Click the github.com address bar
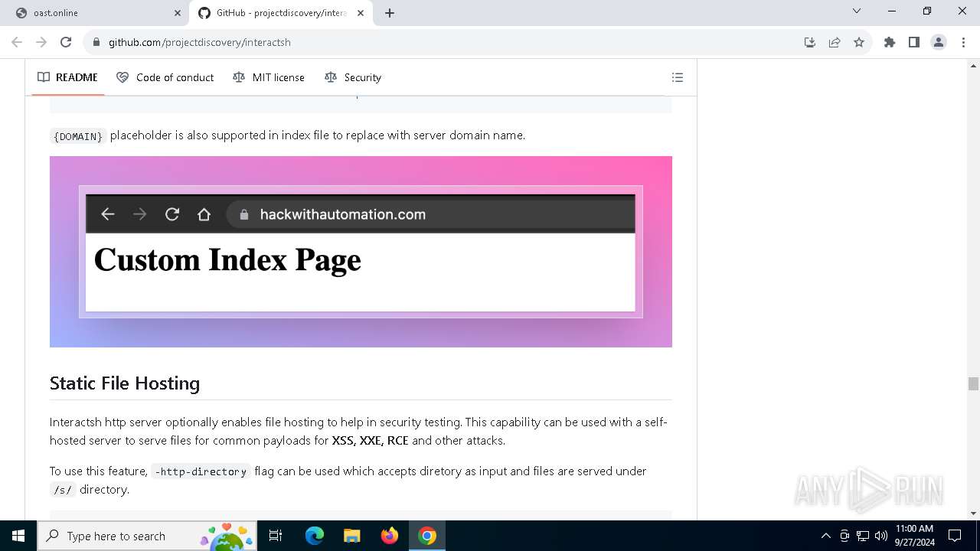 444,42
